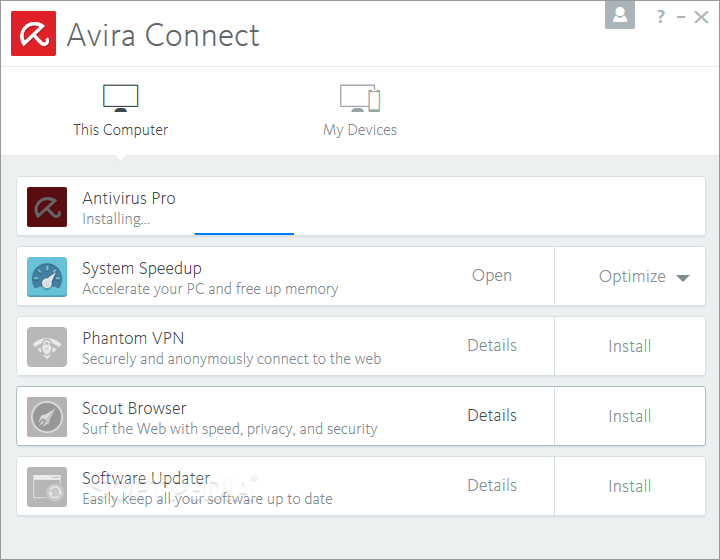The image size is (720, 560).
Task: Click the Software Updater window icon
Action: [x=47, y=487]
